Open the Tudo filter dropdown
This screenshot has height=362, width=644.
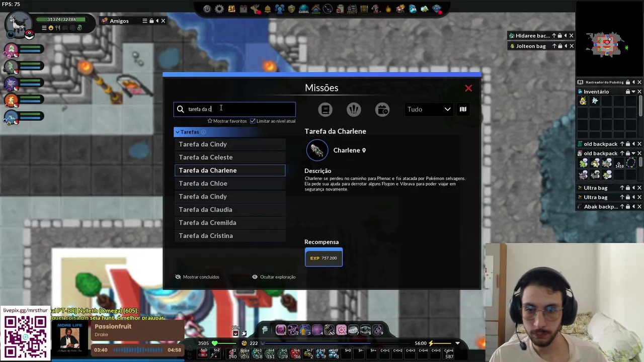(429, 109)
